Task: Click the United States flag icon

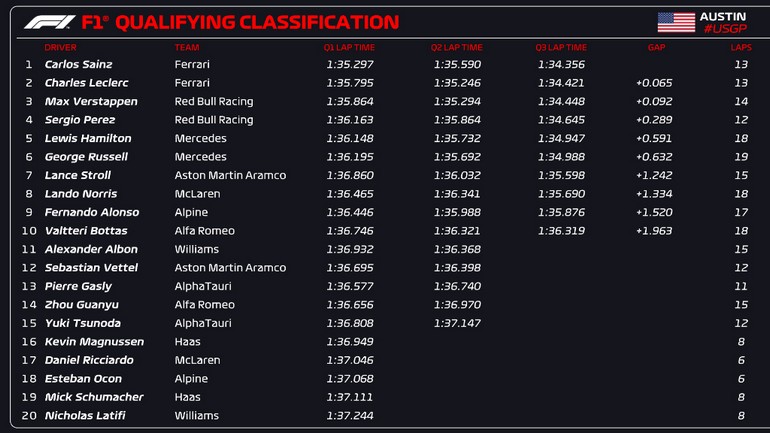Action: coord(676,22)
